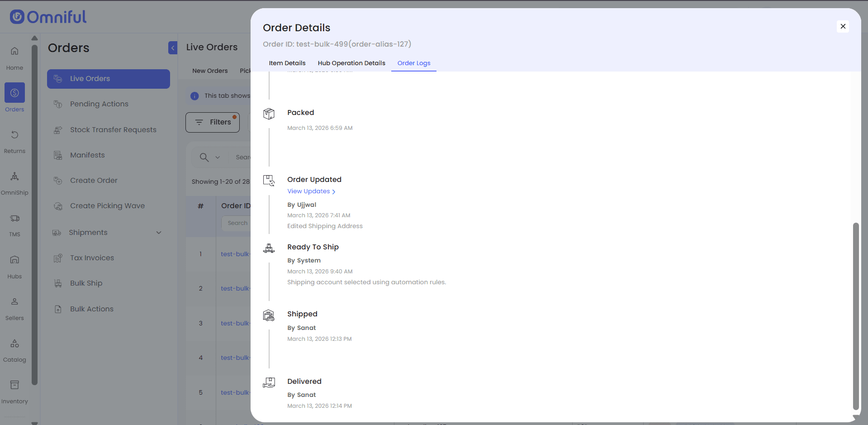Open Sellers from the left rail
Viewport: 868px width, 425px height.
click(14, 302)
